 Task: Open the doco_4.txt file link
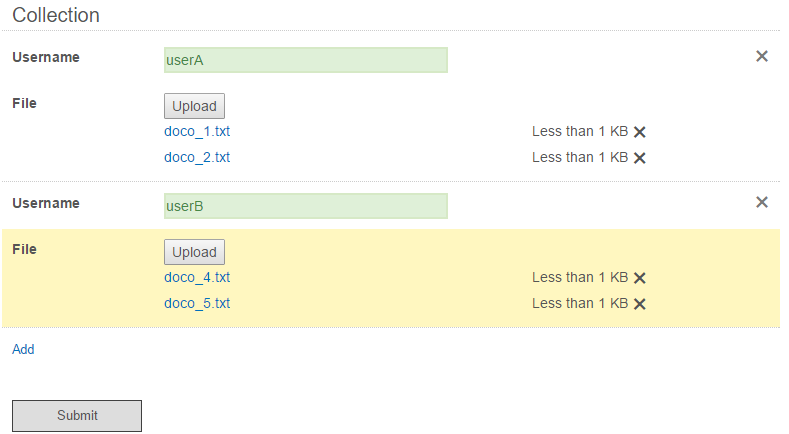pyautogui.click(x=197, y=277)
